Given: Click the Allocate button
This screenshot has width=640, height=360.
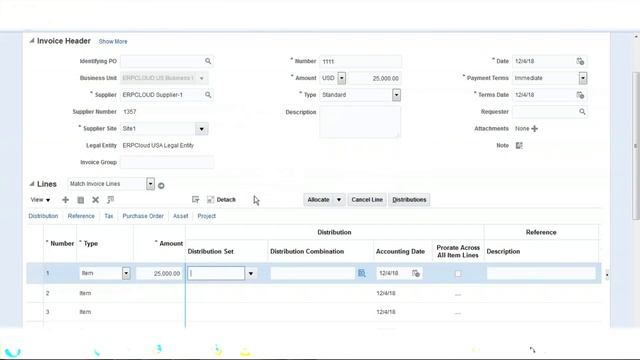Looking at the screenshot, I should (x=318, y=200).
